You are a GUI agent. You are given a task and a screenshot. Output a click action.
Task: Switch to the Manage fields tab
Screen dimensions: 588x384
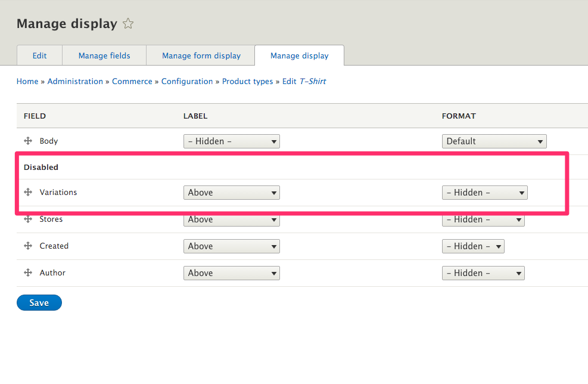[104, 55]
